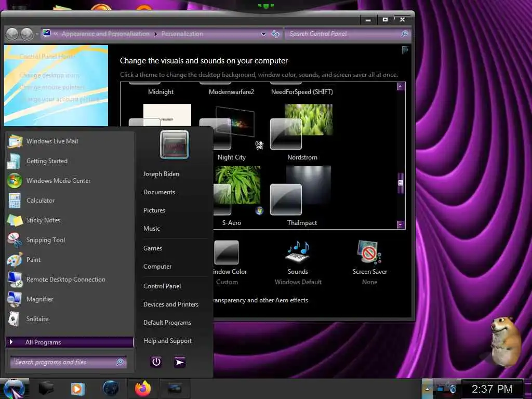Screen dimensions: 532x399
Task: Open the dark globe taskbar icon
Action: (111, 389)
